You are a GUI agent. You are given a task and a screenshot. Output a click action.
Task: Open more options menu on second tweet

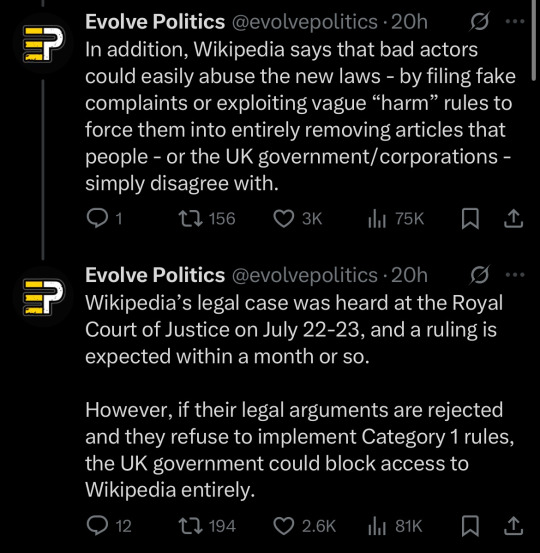(515, 275)
